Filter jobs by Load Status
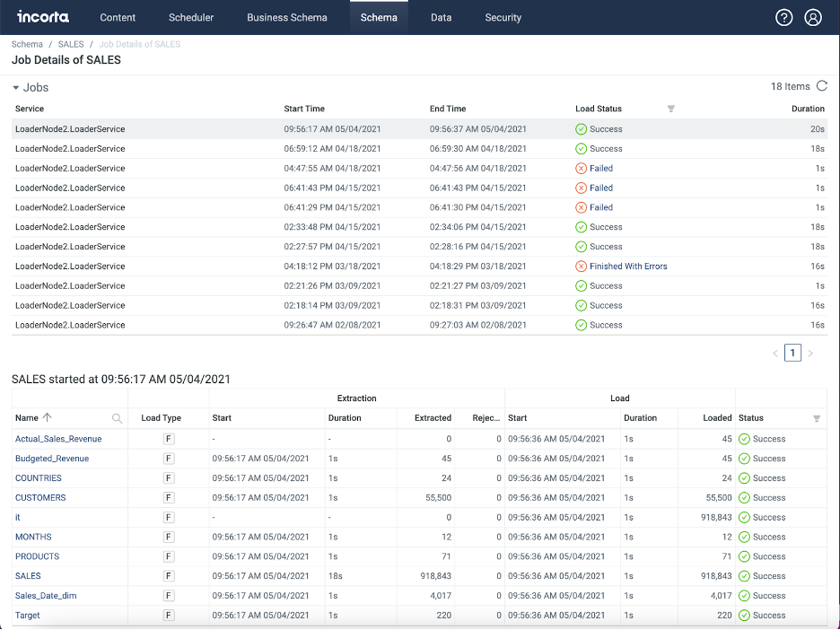The height and width of the screenshot is (630, 840). click(x=670, y=109)
